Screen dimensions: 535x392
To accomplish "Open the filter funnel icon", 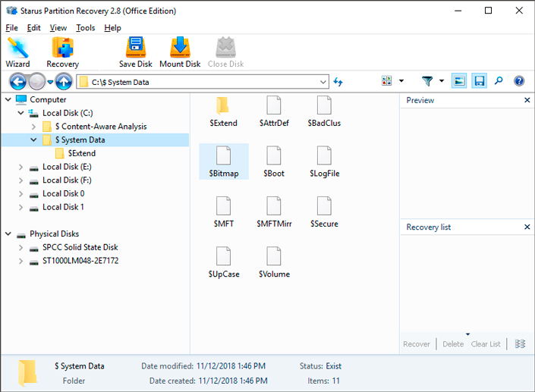I will pyautogui.click(x=426, y=81).
